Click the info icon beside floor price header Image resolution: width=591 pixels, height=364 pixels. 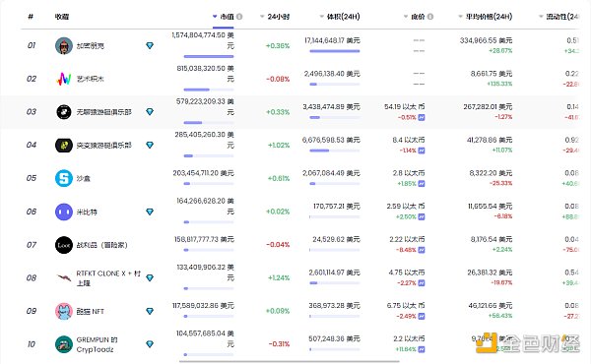[x=430, y=17]
